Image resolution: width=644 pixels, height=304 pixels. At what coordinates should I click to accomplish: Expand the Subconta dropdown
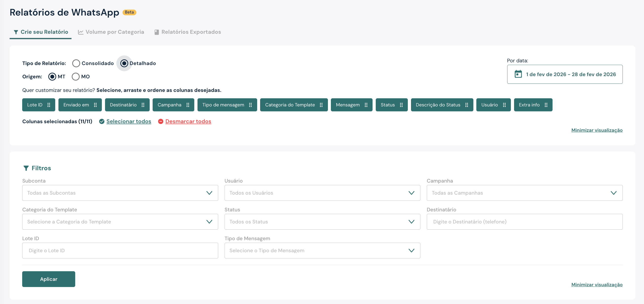120,193
